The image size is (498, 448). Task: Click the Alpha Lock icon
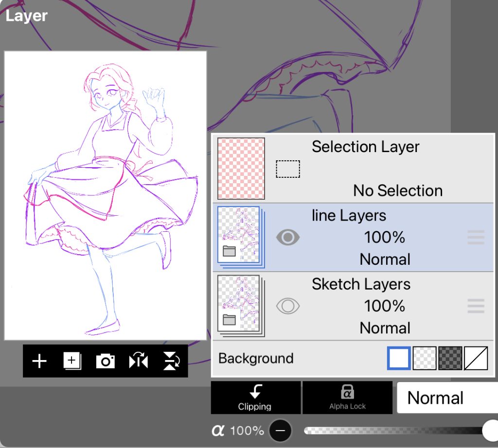(347, 397)
